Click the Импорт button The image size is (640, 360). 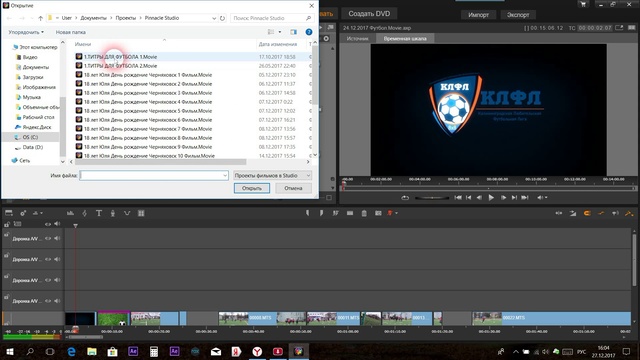point(478,15)
